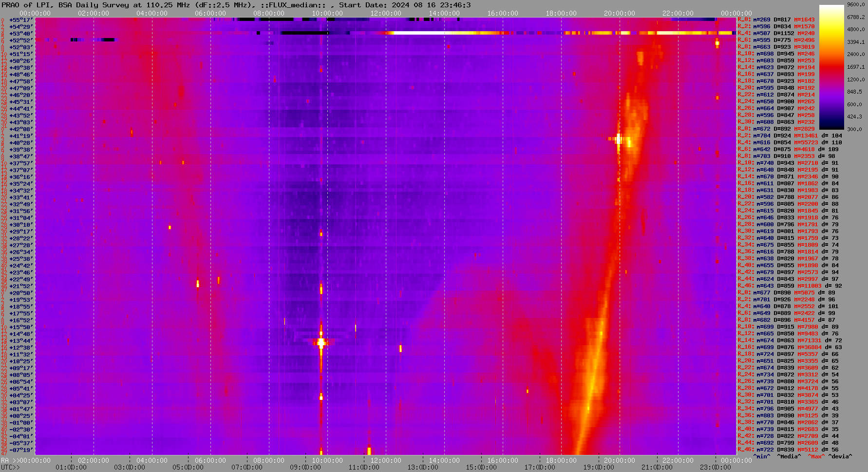Click the bright source at +40°28' near 20:00
The image size is (868, 472).
[619, 139]
